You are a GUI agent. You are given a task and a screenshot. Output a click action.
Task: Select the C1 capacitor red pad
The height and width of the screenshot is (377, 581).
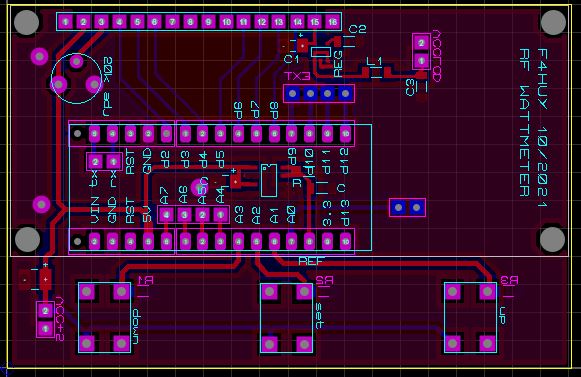[302, 46]
